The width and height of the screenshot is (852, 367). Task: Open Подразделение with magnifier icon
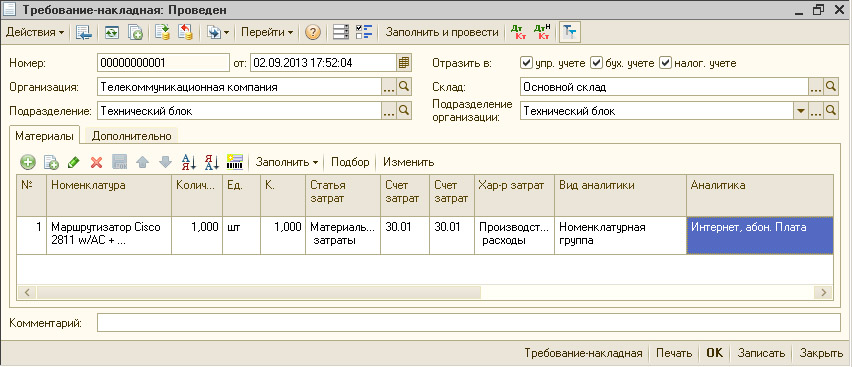click(x=404, y=111)
